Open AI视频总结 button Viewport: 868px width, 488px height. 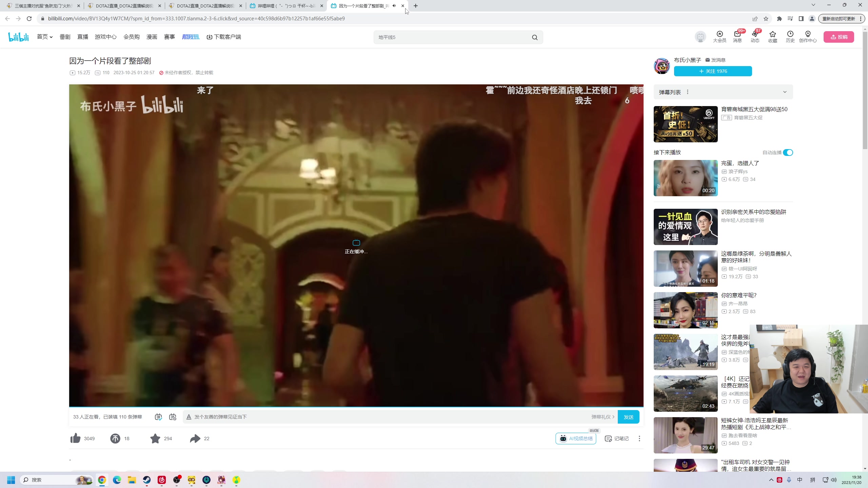(576, 439)
